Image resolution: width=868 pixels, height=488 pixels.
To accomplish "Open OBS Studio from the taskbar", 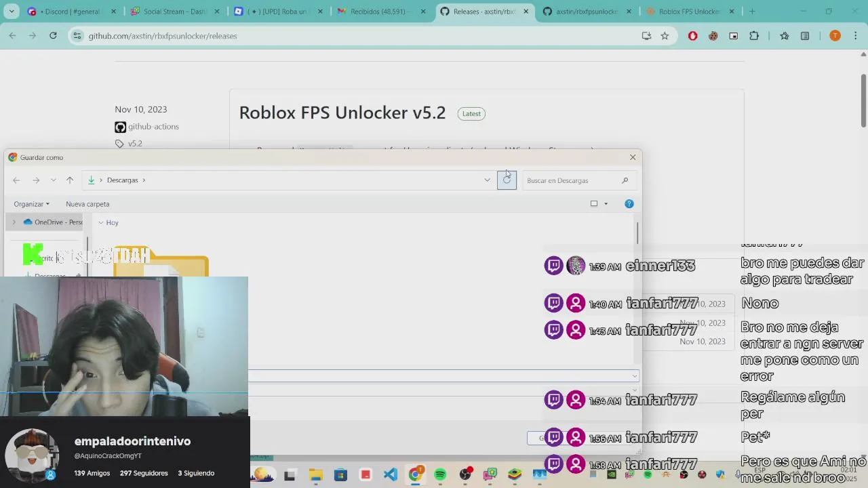I will (465, 474).
